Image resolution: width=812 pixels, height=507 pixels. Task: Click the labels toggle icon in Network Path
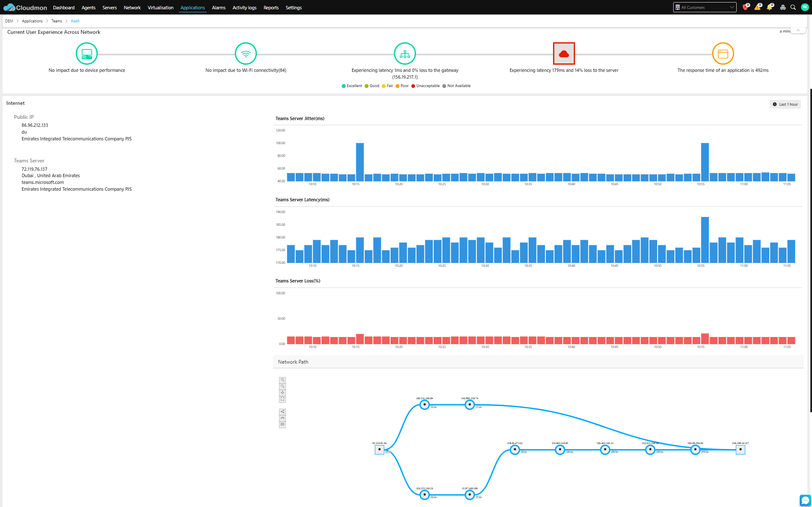click(283, 425)
